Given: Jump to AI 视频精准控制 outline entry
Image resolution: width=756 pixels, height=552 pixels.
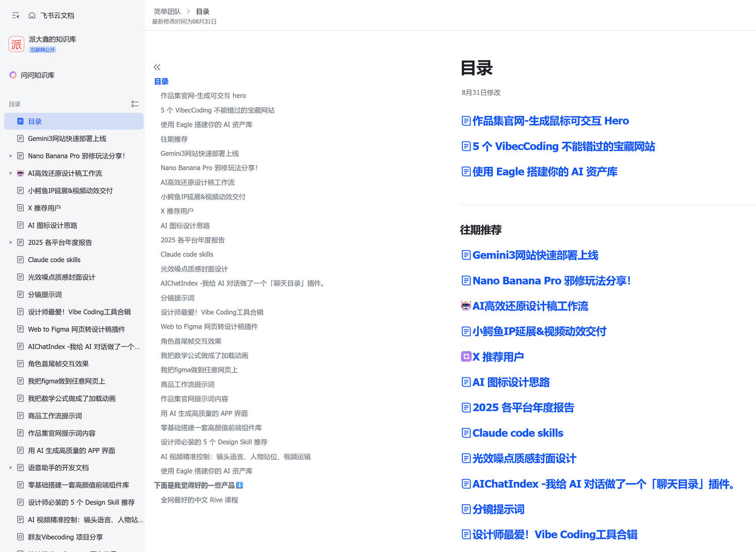Looking at the screenshot, I should pyautogui.click(x=235, y=457).
